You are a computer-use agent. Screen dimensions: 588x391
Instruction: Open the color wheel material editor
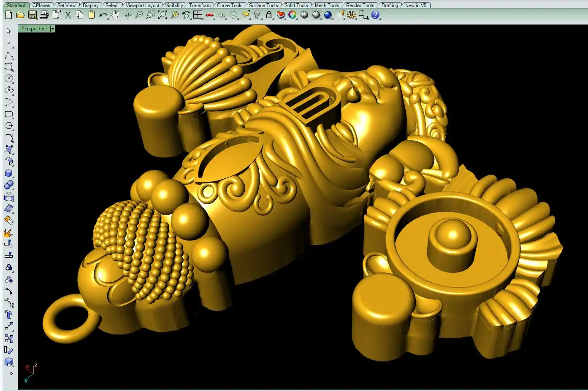[292, 15]
